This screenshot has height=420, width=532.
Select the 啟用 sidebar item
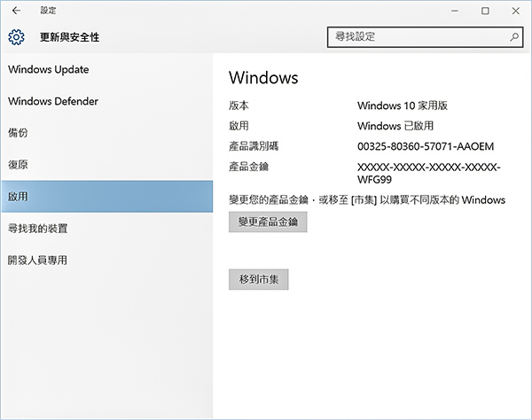(x=19, y=197)
